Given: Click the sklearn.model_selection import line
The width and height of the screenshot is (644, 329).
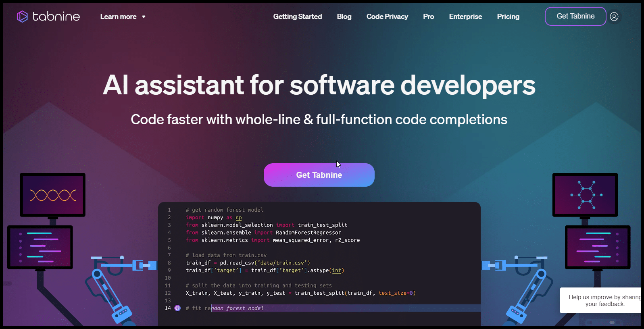Looking at the screenshot, I should [267, 225].
